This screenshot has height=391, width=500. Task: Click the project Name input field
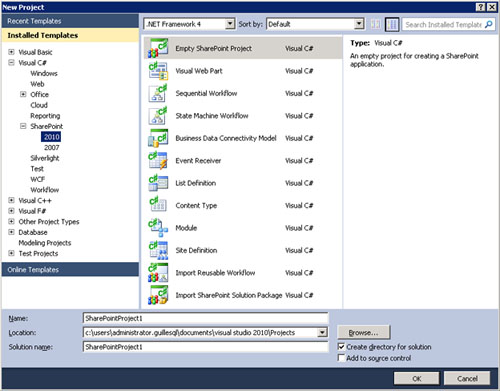click(205, 318)
